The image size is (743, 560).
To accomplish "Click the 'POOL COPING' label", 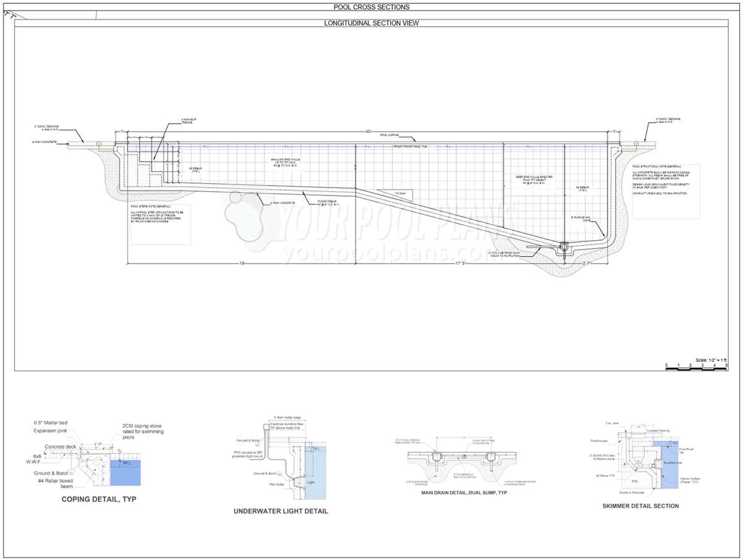I will coord(389,135).
